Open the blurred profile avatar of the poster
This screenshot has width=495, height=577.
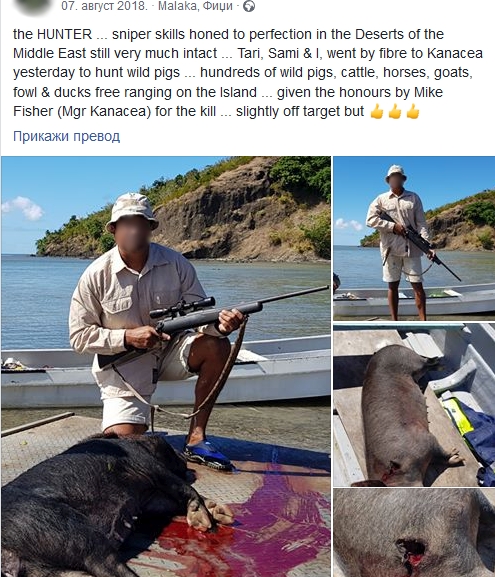(x=33, y=6)
